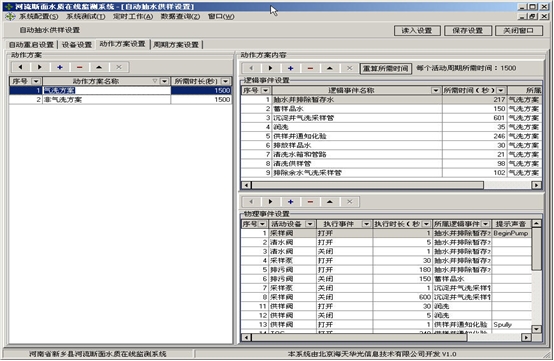This screenshot has height=361, width=554.
Task: Click 序号 dropdown in physical event table
Action: tap(262, 224)
